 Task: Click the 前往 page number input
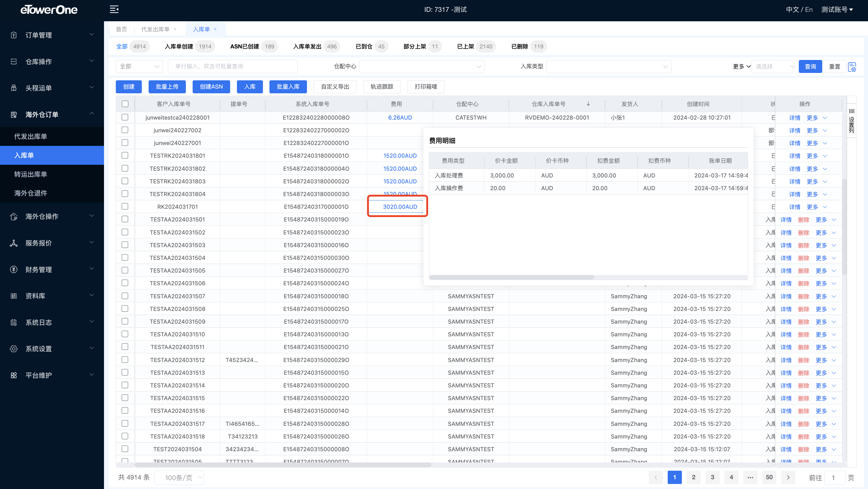pyautogui.click(x=835, y=477)
